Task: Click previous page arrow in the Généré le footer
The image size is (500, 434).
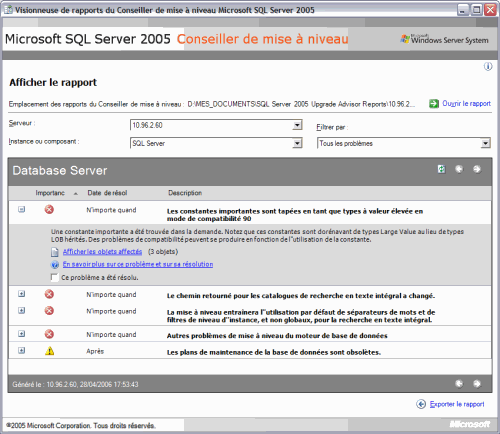Action: 459,384
